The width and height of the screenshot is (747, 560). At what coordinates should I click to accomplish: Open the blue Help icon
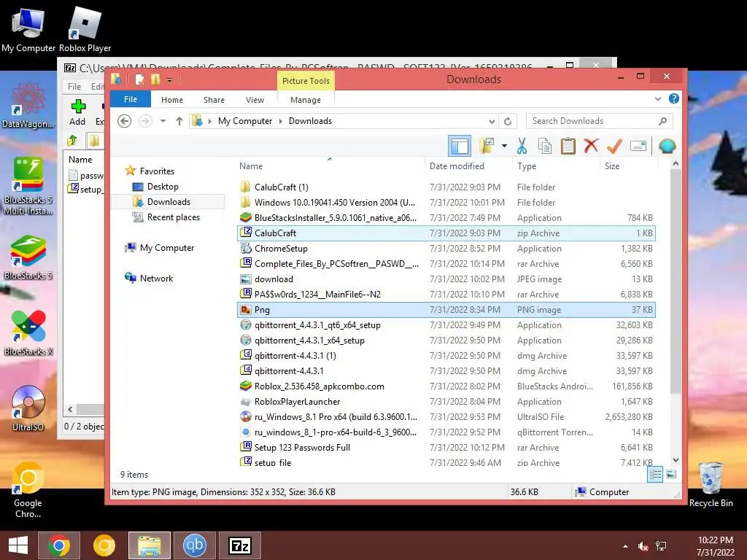tap(673, 98)
